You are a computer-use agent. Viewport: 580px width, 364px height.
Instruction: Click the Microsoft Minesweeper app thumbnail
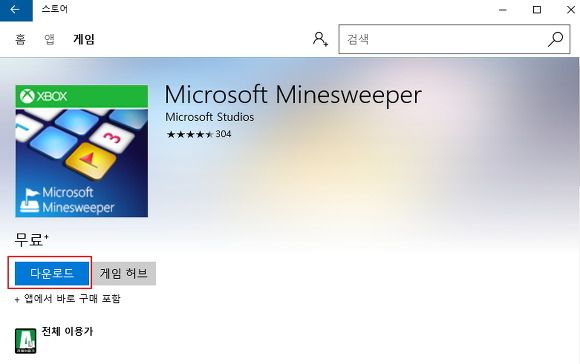pos(82,151)
